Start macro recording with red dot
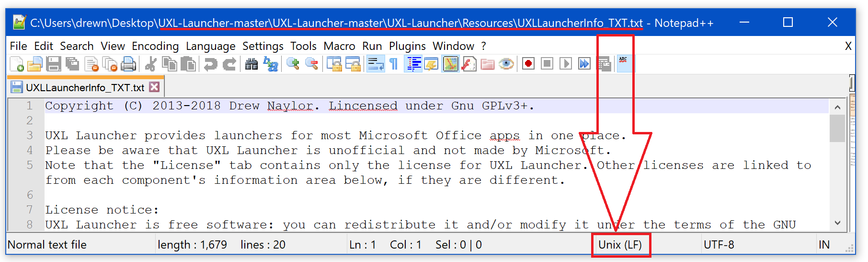The height and width of the screenshot is (262, 868). click(x=528, y=64)
